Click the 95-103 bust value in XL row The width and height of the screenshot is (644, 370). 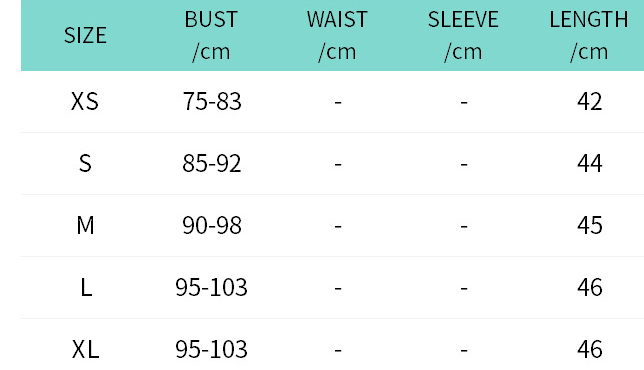click(x=211, y=349)
